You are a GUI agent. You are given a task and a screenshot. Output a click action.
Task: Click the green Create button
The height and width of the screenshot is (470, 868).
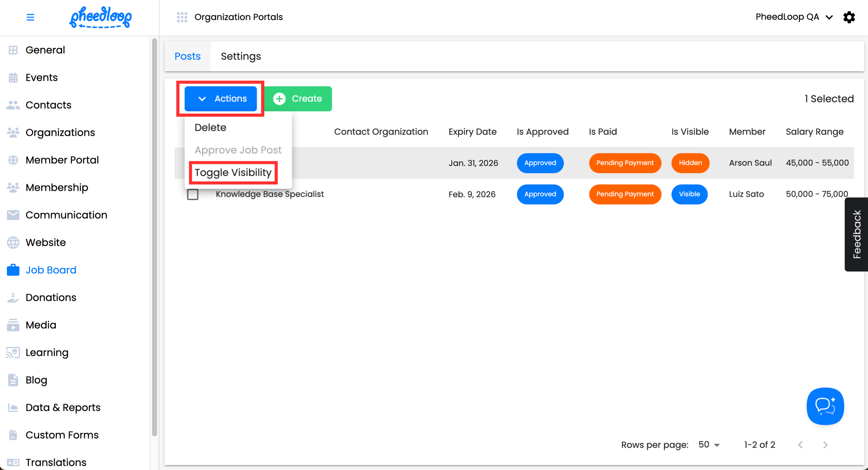298,99
